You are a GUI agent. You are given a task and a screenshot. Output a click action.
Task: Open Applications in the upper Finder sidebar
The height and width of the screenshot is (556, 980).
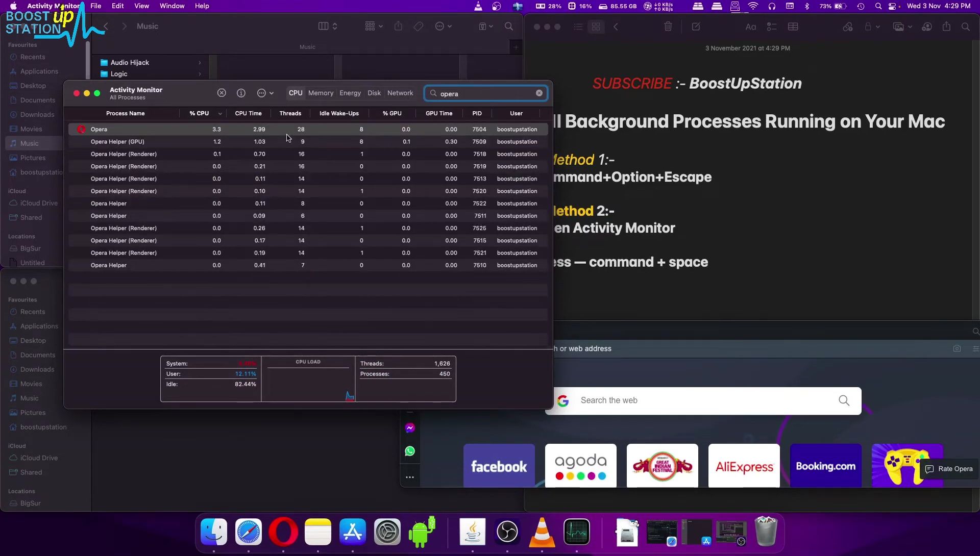(x=39, y=71)
